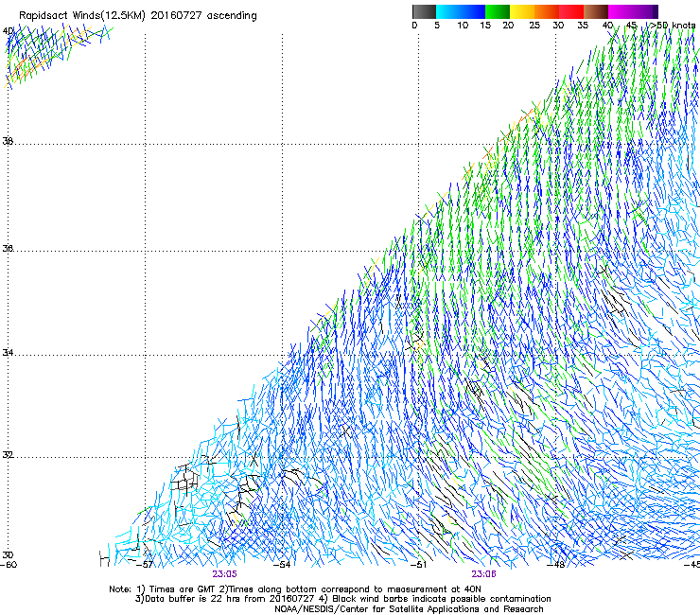Click the NOAA/NESDIS credit line
700x615 pixels.
click(409, 609)
